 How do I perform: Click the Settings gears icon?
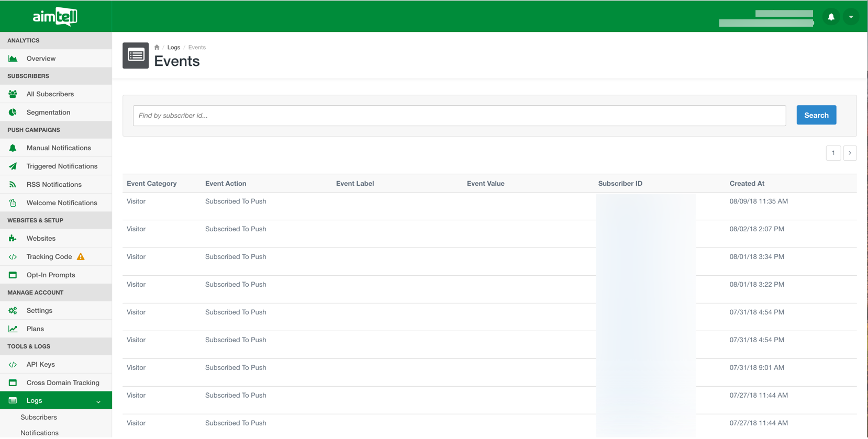point(13,311)
